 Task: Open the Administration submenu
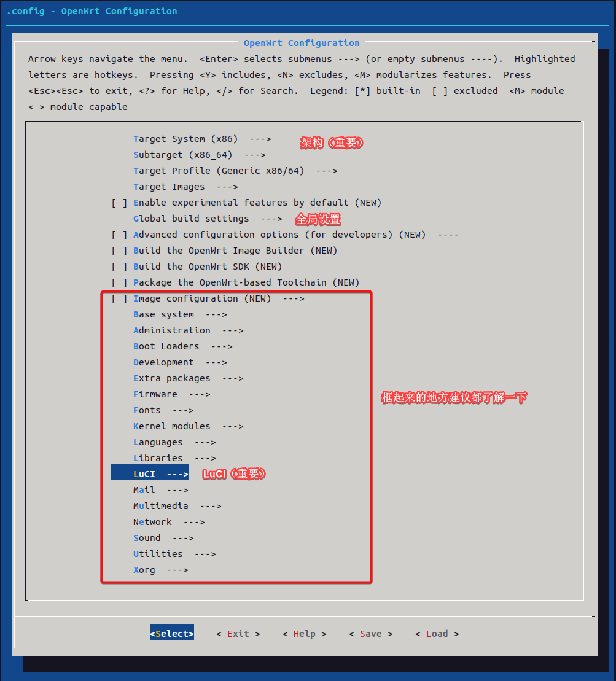[x=188, y=330]
